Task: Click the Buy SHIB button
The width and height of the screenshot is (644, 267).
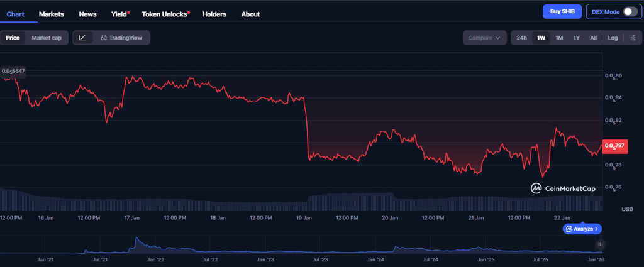Action: coord(562,12)
